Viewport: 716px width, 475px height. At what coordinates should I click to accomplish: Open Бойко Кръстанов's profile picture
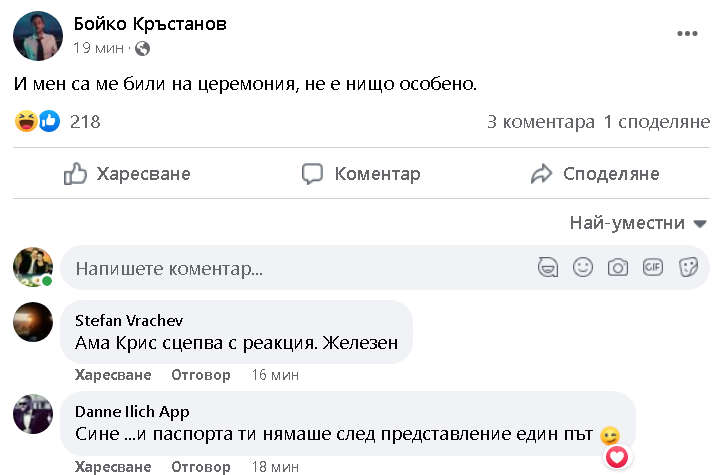tap(36, 35)
